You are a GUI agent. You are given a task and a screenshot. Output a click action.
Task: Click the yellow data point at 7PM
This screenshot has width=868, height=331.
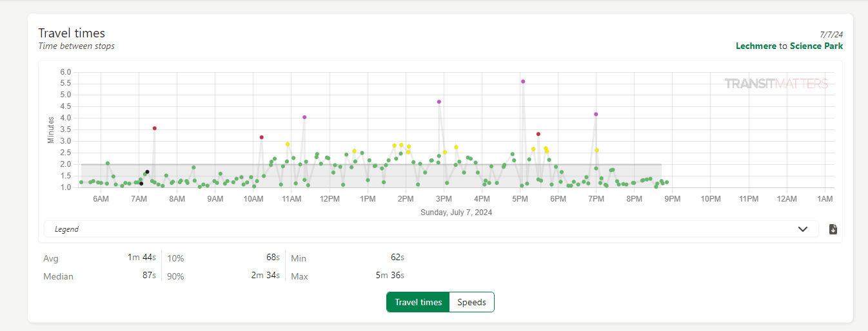[x=597, y=150]
